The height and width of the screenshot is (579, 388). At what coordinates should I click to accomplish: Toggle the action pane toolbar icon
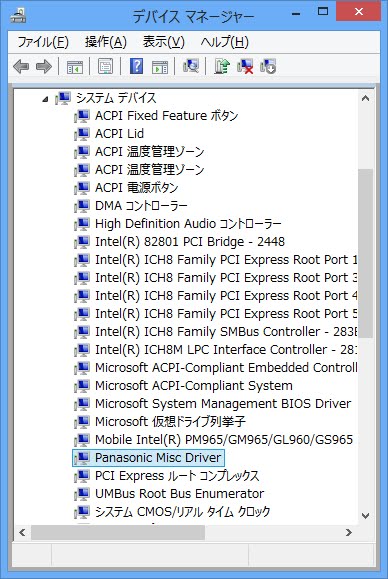coord(160,67)
